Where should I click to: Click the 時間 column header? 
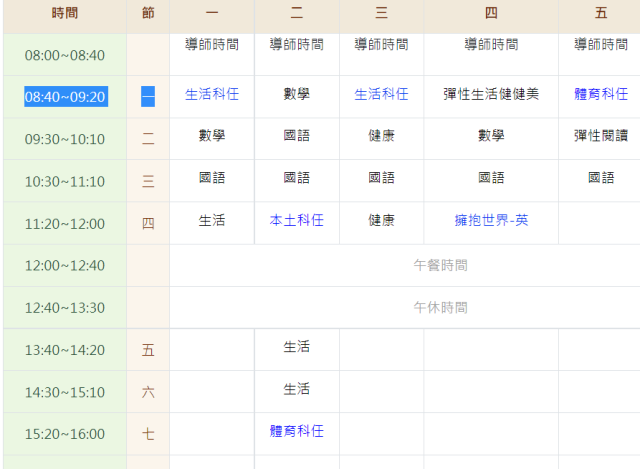(65, 13)
